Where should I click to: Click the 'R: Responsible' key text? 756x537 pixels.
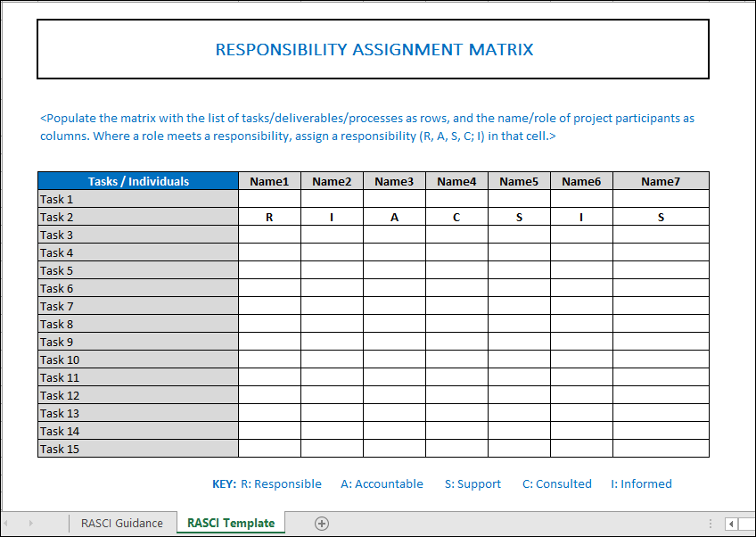coord(281,484)
